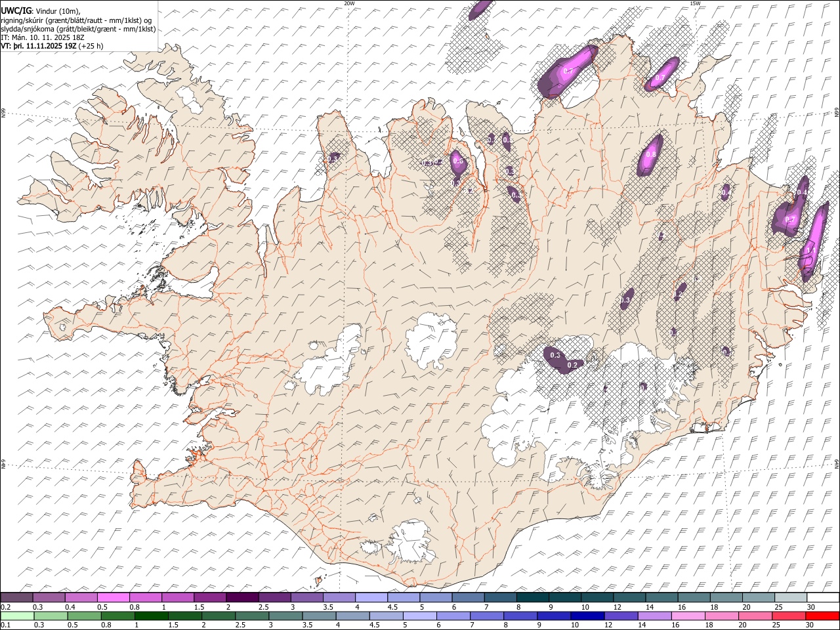Click the white Hofsjökull glacier in central Iceland
This screenshot has width=840, height=630.
[431, 340]
